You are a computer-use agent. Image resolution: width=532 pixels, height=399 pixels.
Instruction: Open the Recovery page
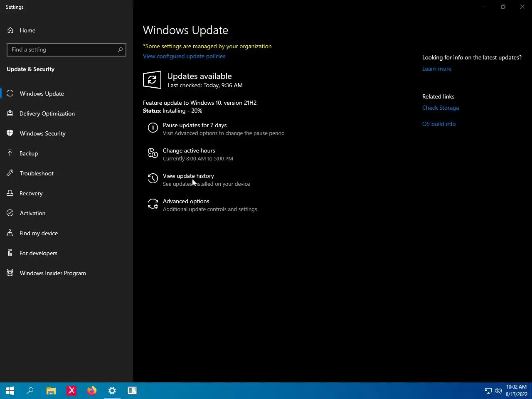[66, 193]
